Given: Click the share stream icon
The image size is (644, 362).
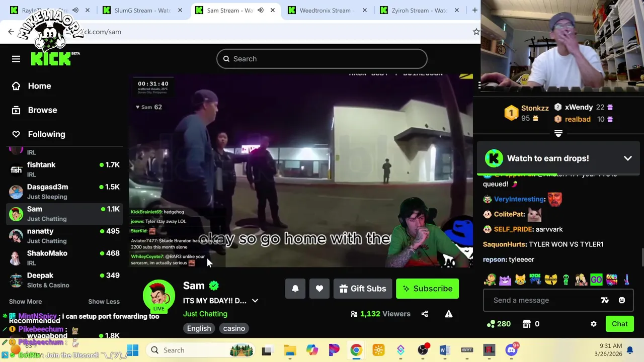Looking at the screenshot, I should click(x=425, y=314).
